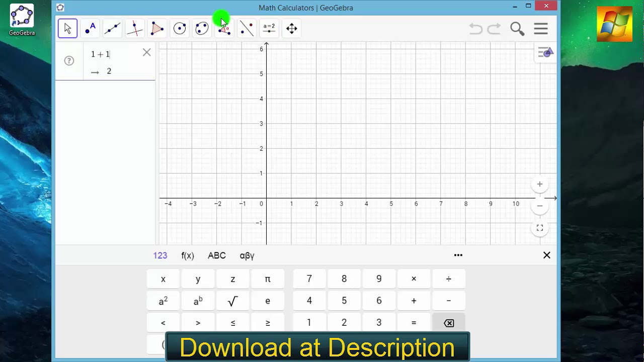Open the hamburger main menu
The image size is (644, 362).
tap(541, 29)
